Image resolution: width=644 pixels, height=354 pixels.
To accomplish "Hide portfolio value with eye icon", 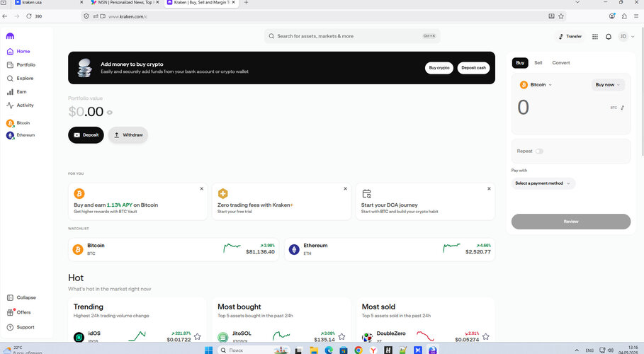I will (110, 113).
